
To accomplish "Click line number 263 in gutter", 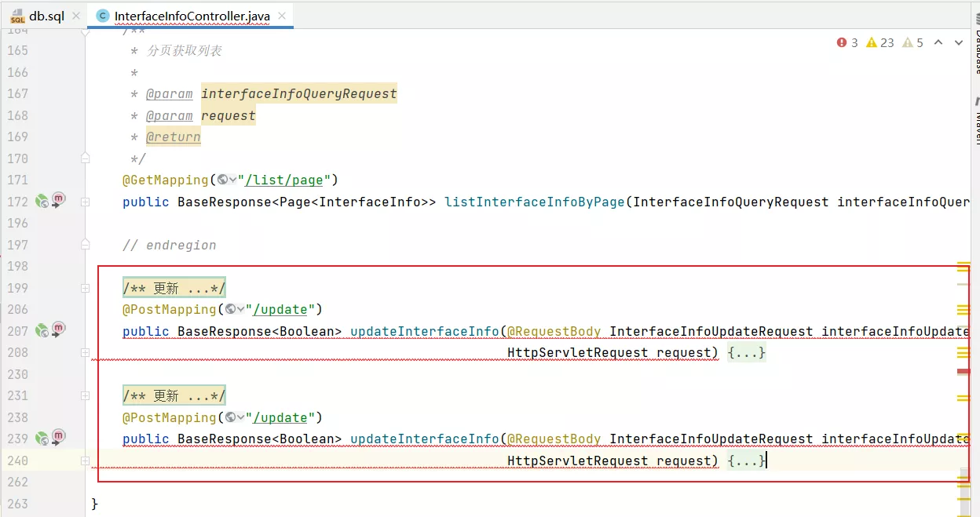I will coord(17,504).
